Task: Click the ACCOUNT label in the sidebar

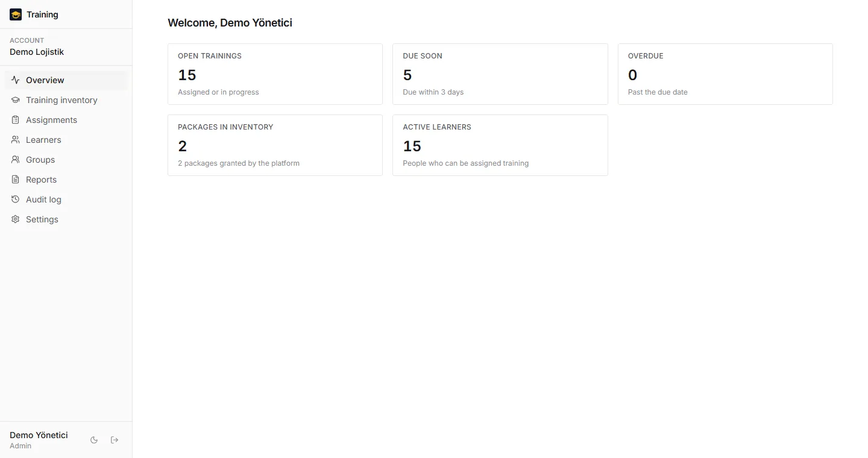Action: (27, 40)
